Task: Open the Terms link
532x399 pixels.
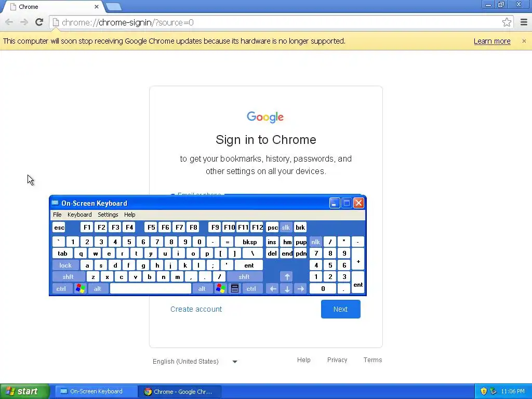Action: [x=373, y=360]
